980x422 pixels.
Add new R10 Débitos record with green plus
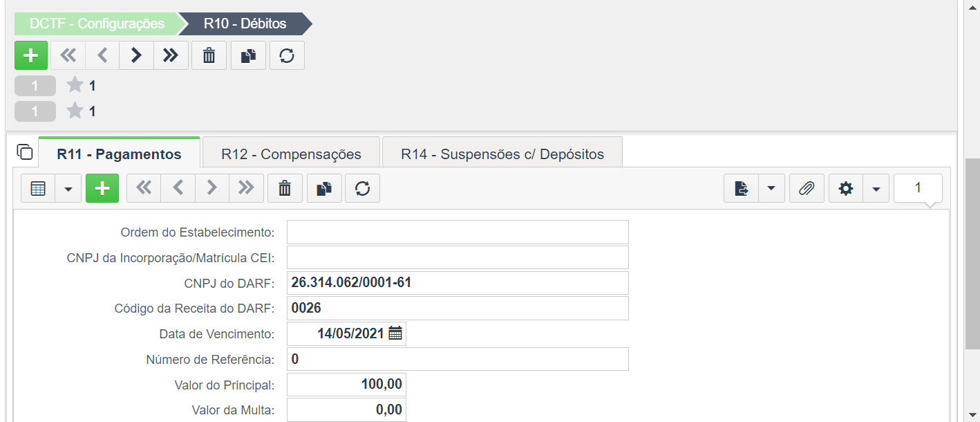(x=31, y=55)
